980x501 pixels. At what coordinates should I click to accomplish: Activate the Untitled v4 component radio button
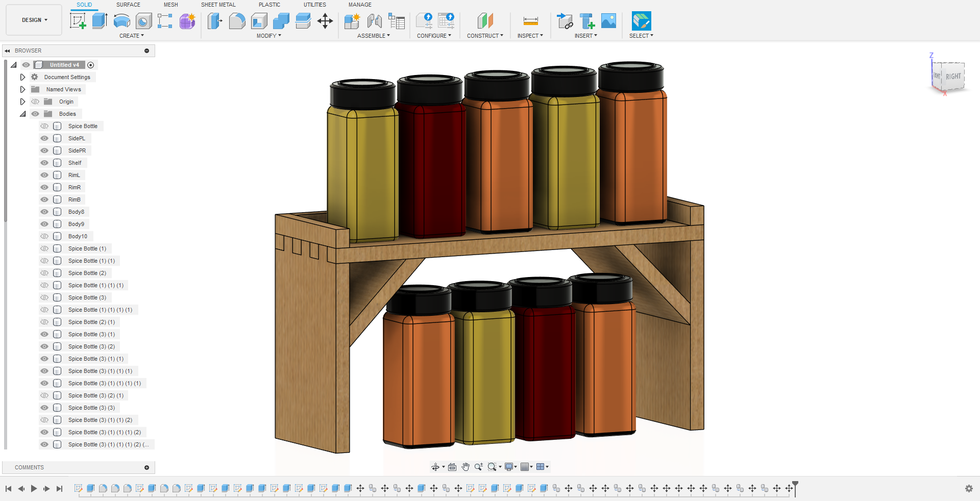point(91,65)
